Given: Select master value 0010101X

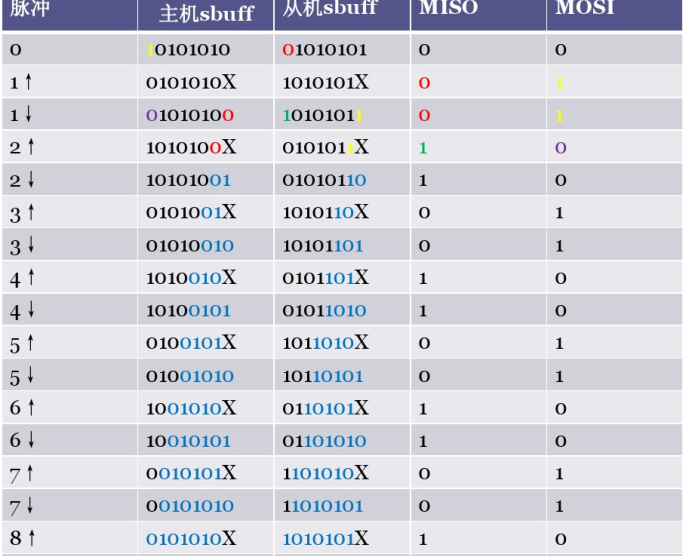Looking at the screenshot, I should pyautogui.click(x=191, y=473).
